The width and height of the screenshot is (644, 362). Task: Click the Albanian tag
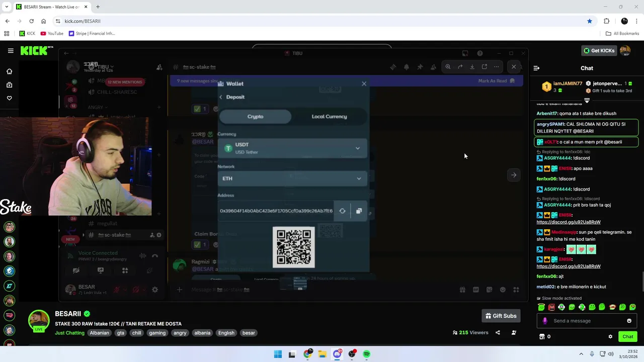[x=99, y=333]
